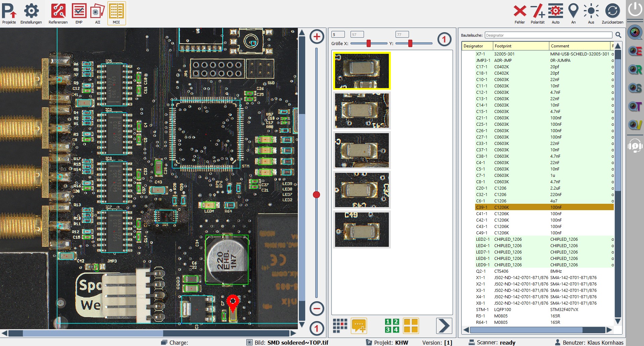Select row X7-1 MINI-USB component
644x346 pixels.
[x=544, y=54]
